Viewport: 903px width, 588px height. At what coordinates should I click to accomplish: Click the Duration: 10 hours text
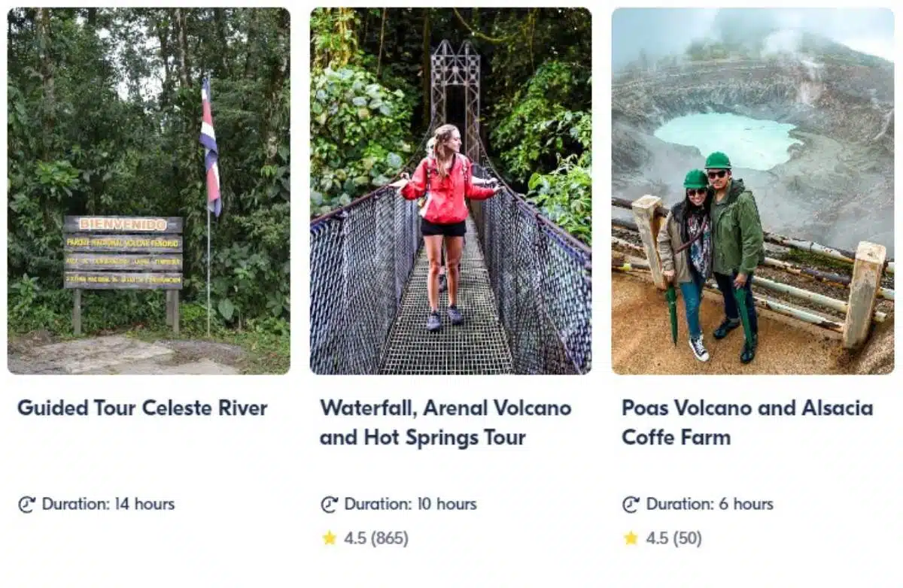pyautogui.click(x=411, y=505)
